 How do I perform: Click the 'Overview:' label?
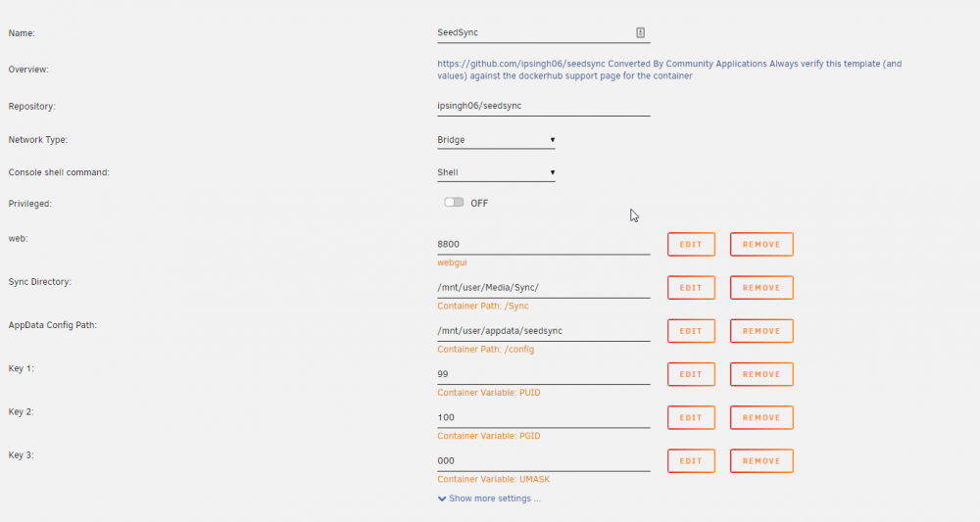[x=28, y=70]
